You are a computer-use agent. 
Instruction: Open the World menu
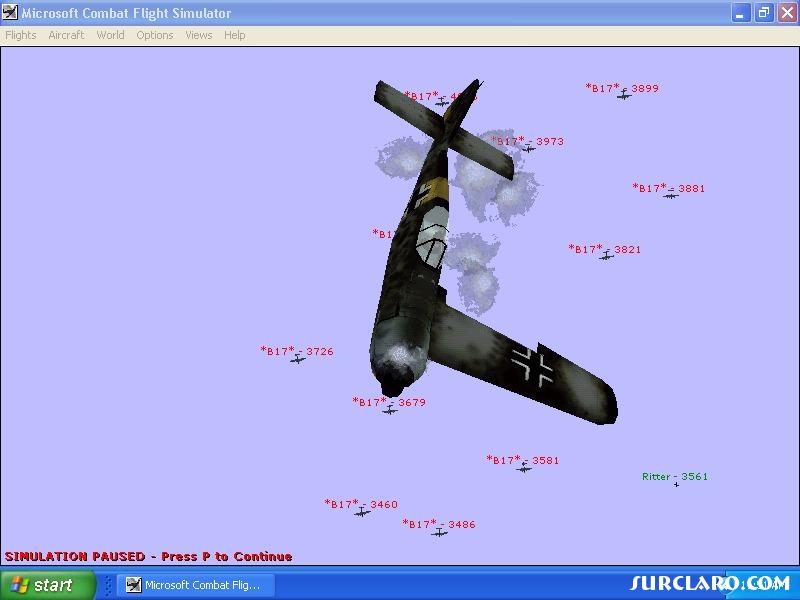(110, 35)
